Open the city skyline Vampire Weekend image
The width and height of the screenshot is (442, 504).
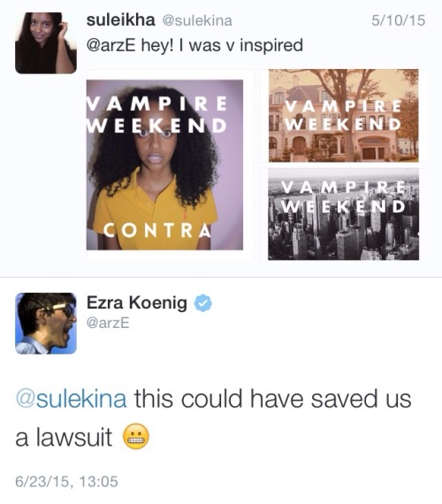[x=343, y=214]
